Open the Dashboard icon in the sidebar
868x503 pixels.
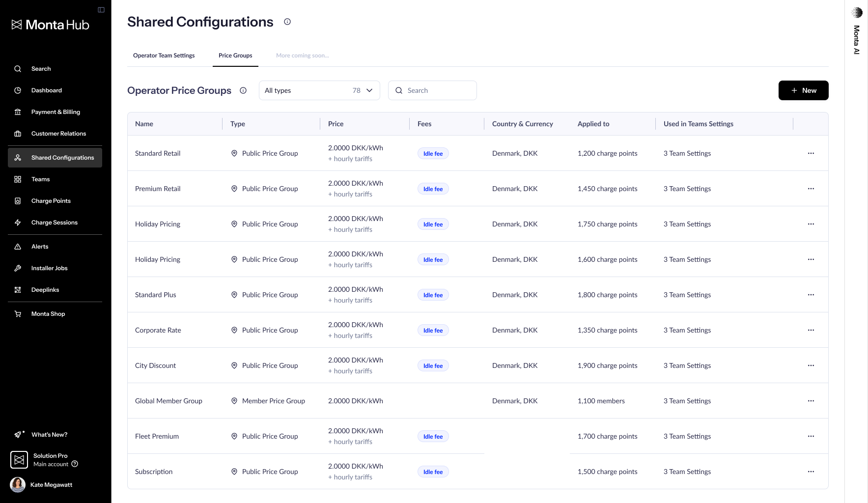[x=18, y=90]
